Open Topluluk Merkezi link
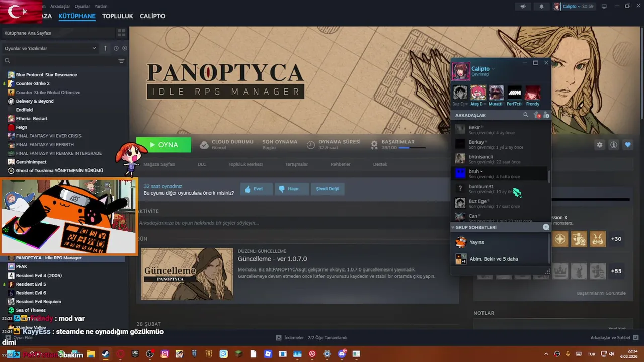The width and height of the screenshot is (644, 362). tap(246, 164)
